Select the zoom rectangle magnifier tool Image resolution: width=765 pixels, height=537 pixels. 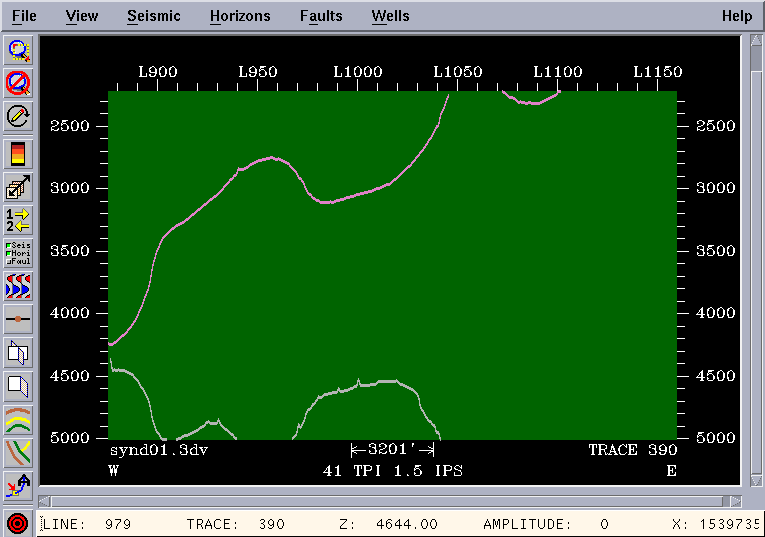pyautogui.click(x=18, y=50)
